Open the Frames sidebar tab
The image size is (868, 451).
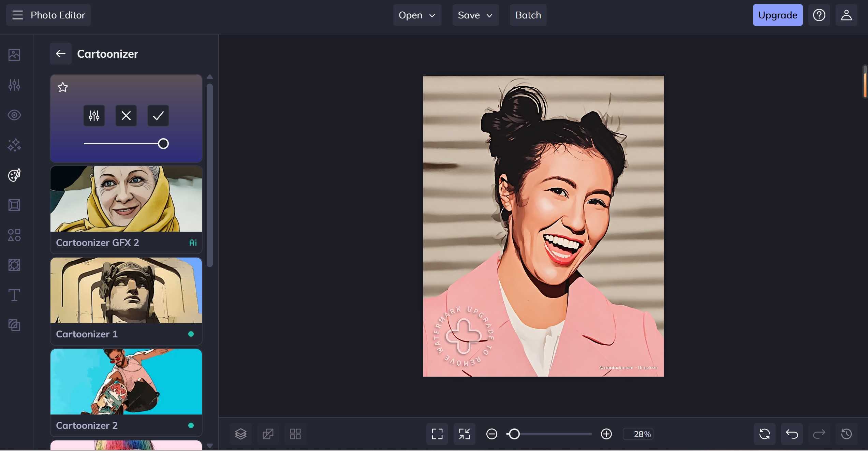[14, 205]
